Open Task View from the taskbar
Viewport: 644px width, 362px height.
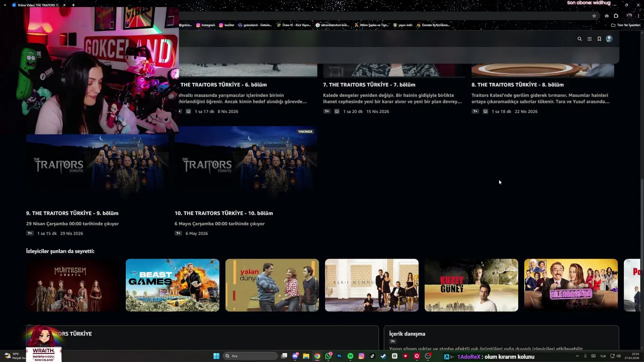284,356
